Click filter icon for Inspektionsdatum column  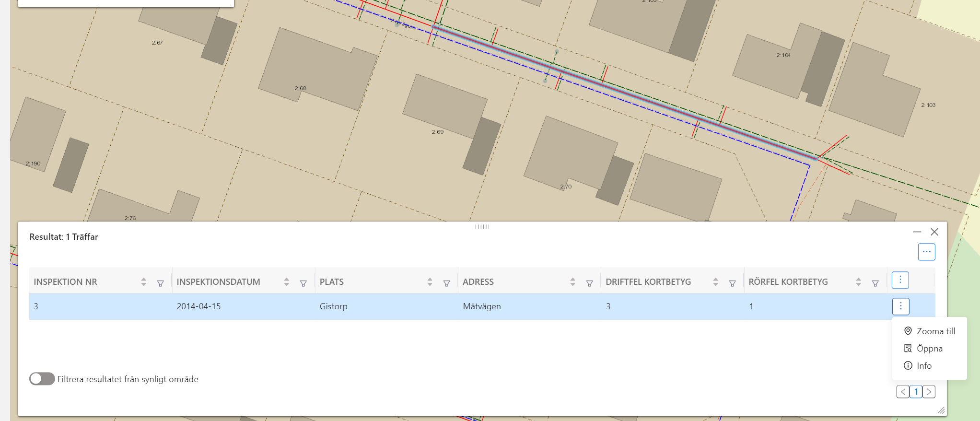[x=303, y=283]
